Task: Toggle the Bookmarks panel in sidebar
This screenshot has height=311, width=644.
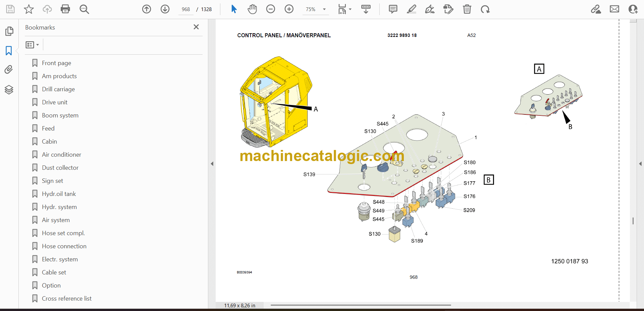Action: 9,51
